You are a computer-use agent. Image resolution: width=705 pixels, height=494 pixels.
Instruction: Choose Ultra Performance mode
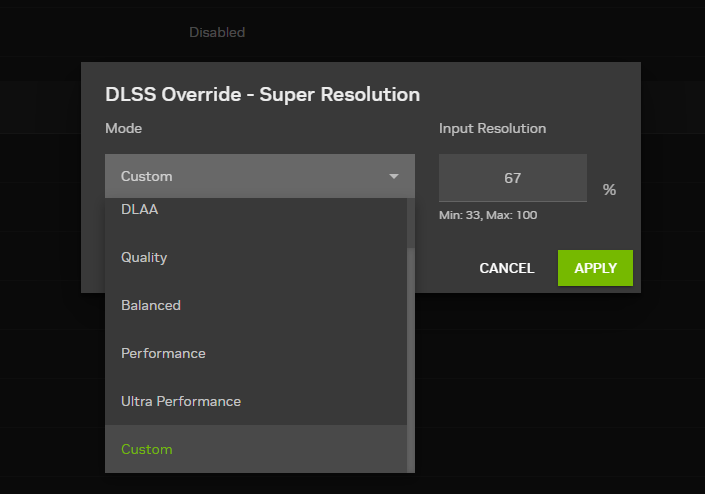(x=256, y=401)
